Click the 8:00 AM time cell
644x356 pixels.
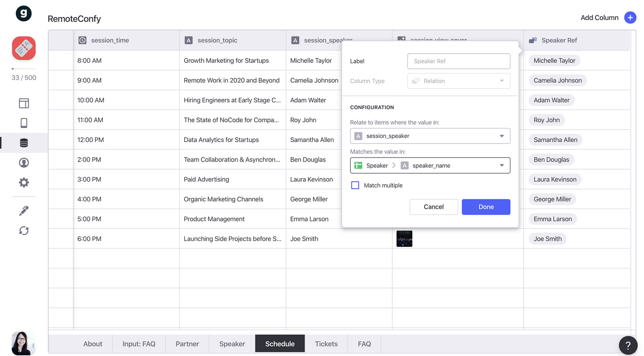point(126,61)
